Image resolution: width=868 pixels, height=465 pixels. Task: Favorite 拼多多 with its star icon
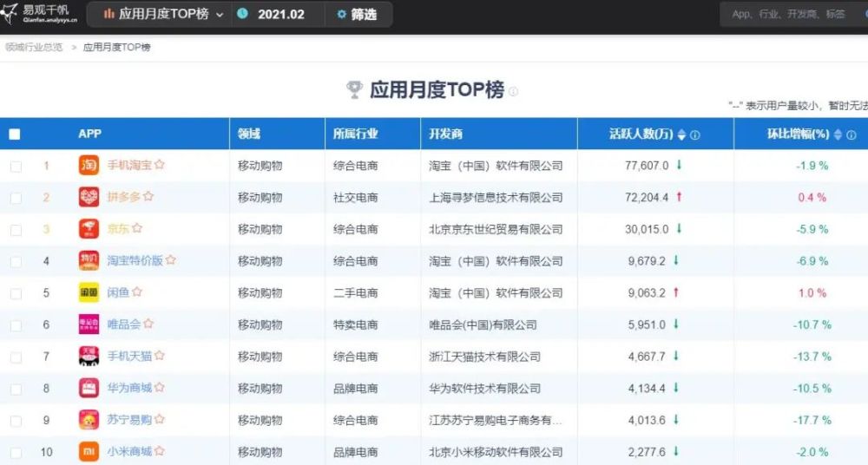(x=148, y=196)
